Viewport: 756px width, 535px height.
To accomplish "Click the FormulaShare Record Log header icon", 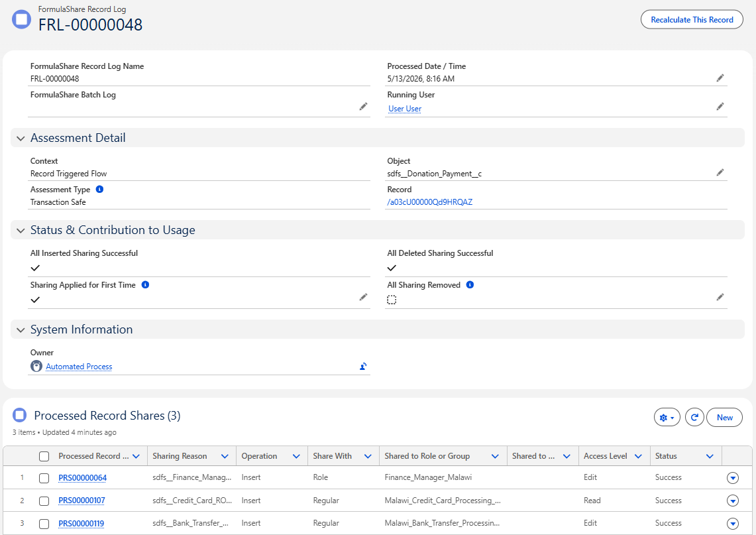I will click(x=21, y=19).
